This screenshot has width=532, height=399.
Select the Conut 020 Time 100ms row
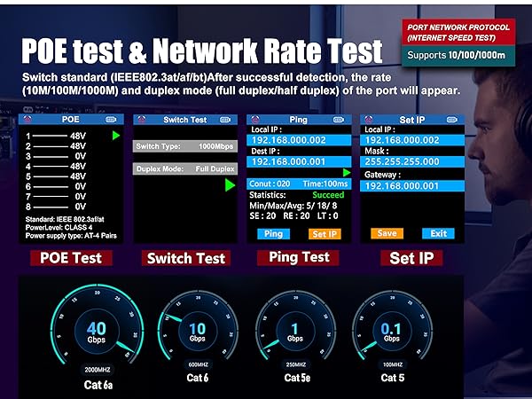pos(299,184)
